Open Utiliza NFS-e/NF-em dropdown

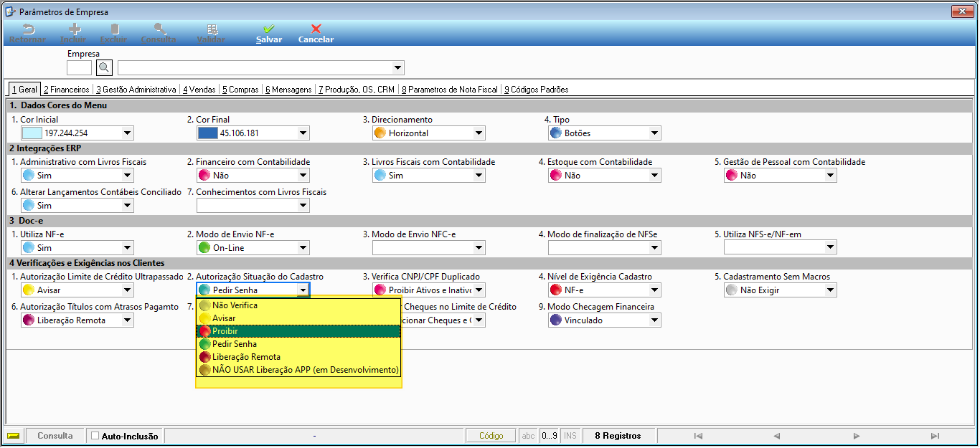(831, 248)
